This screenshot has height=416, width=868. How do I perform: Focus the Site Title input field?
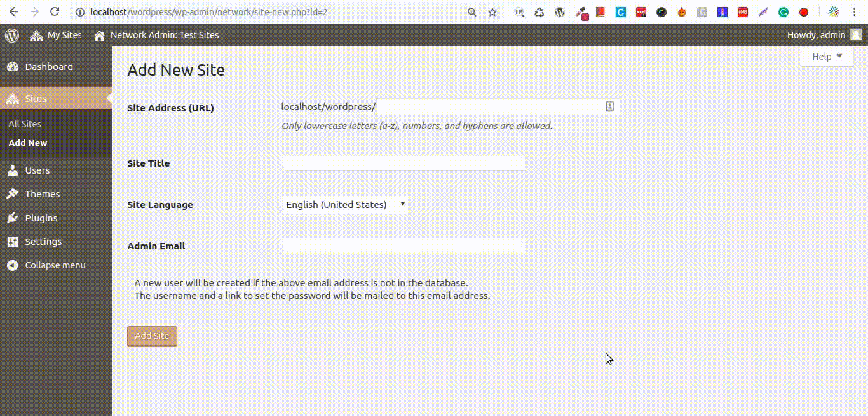[x=403, y=163]
